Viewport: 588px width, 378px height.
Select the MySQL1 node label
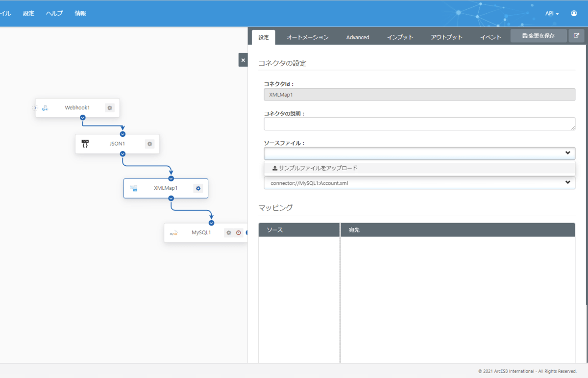point(201,233)
